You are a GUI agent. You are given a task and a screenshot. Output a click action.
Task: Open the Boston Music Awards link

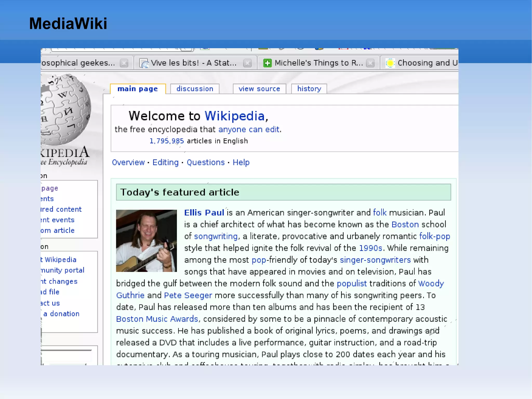(157, 319)
